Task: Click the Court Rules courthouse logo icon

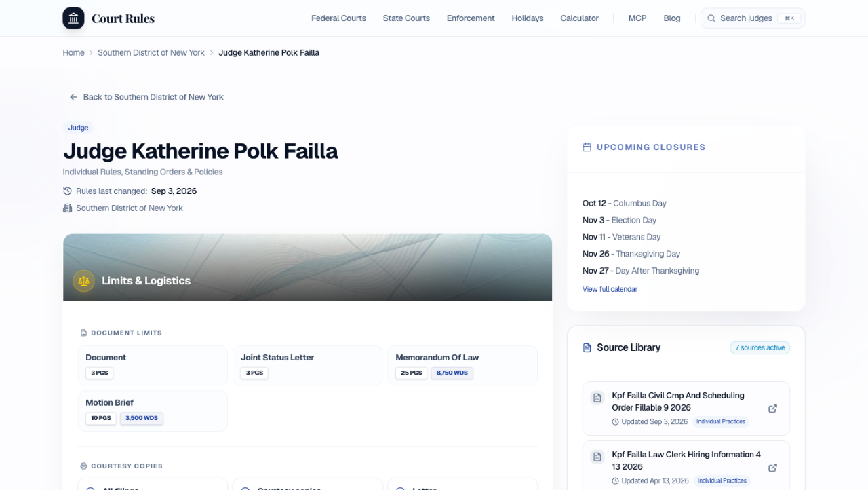Action: (73, 18)
